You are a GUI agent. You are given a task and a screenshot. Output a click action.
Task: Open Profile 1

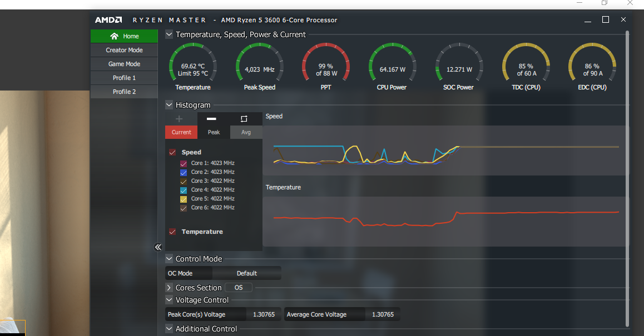tap(124, 78)
